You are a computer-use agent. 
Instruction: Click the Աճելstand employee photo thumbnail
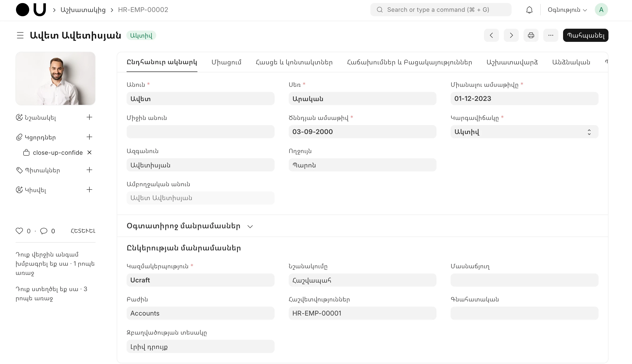(x=56, y=78)
